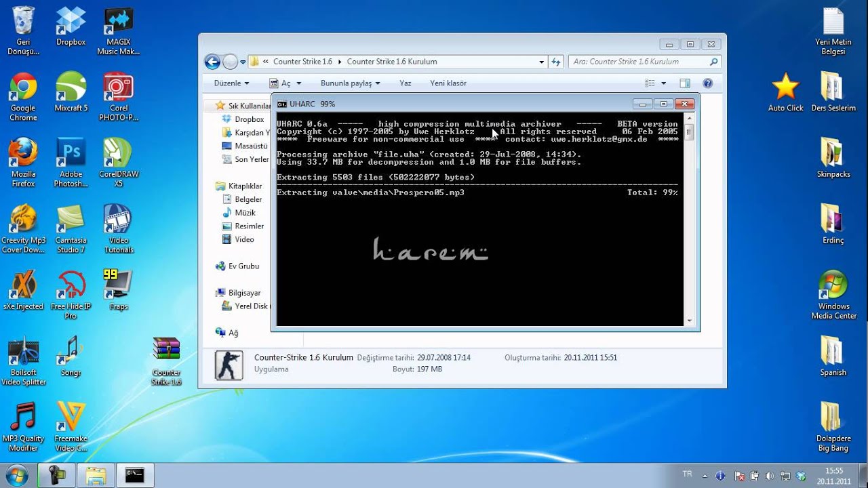The image size is (868, 488).
Task: Select Belgeler library
Action: pos(242,199)
